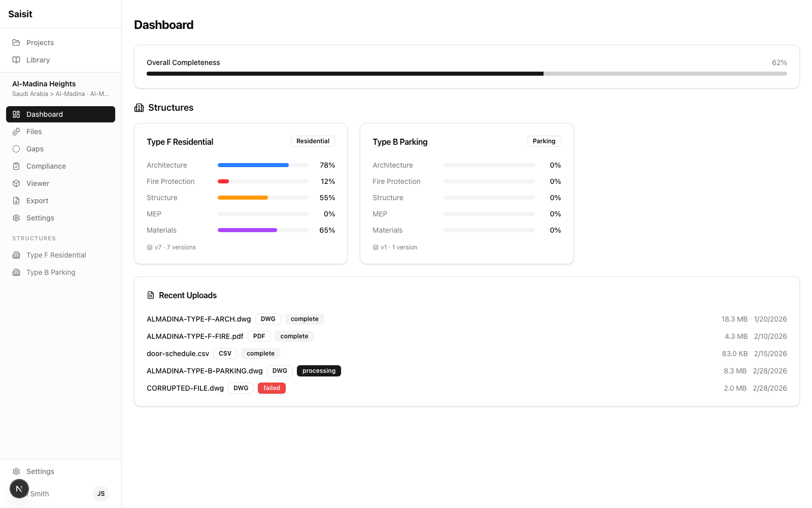Screen dimensions: 812x508
Task: Click the Files icon in sidebar
Action: 16,132
